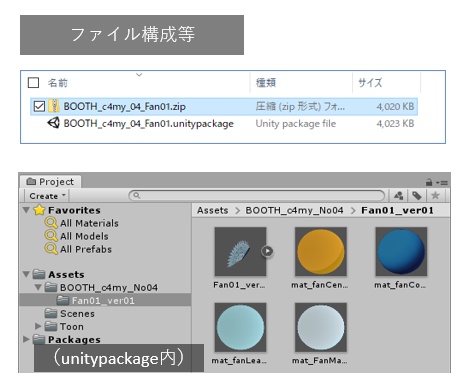Collapse the BOOTH_c4my_No04 folder
This screenshot has width=471, height=384.
tap(38, 287)
